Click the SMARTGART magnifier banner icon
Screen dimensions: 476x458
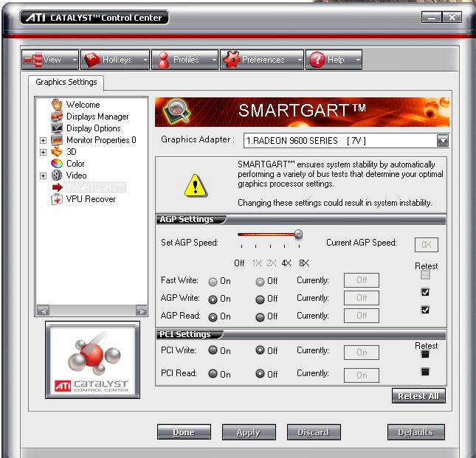(176, 112)
